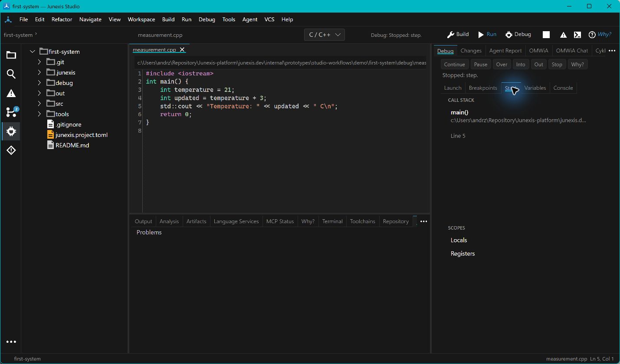This screenshot has width=620, height=364.
Task: Click the Stop button in the Debug panel
Action: point(557,65)
